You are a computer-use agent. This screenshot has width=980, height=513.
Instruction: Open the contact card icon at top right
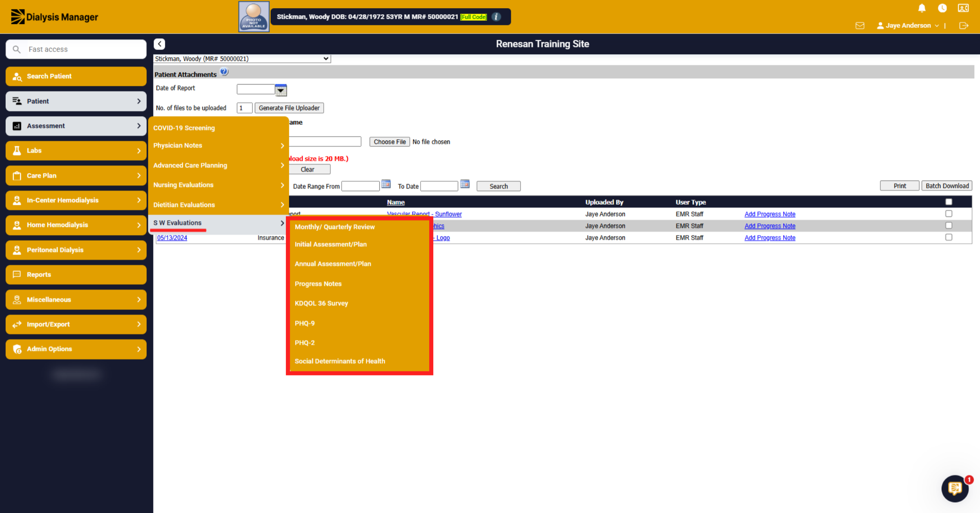pyautogui.click(x=963, y=8)
